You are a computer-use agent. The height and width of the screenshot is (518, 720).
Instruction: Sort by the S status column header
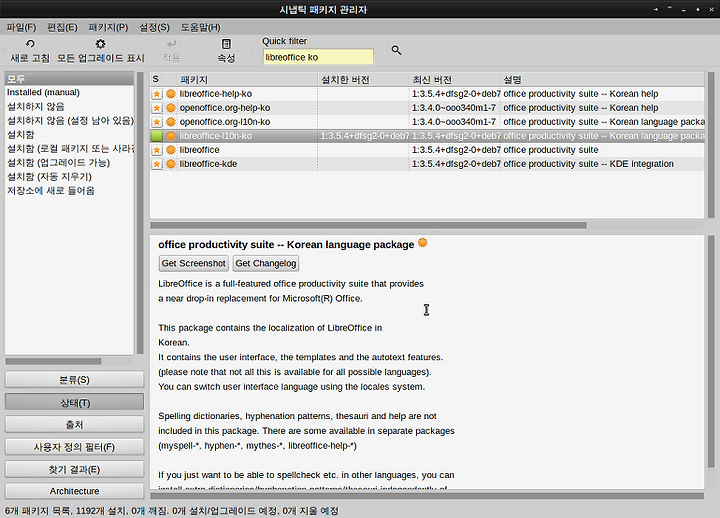(x=156, y=79)
